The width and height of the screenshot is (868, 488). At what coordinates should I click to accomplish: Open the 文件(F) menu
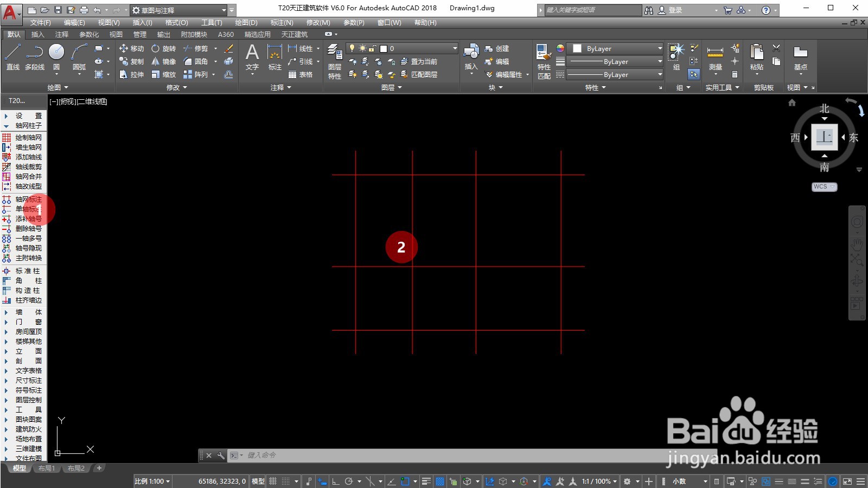40,22
